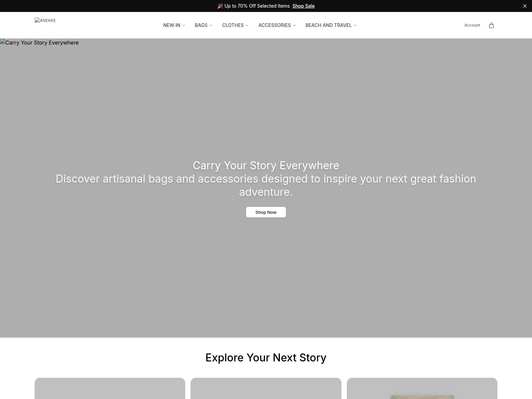Follow the Shop Sale link
Viewport: 532px width, 399px height.
[x=304, y=6]
